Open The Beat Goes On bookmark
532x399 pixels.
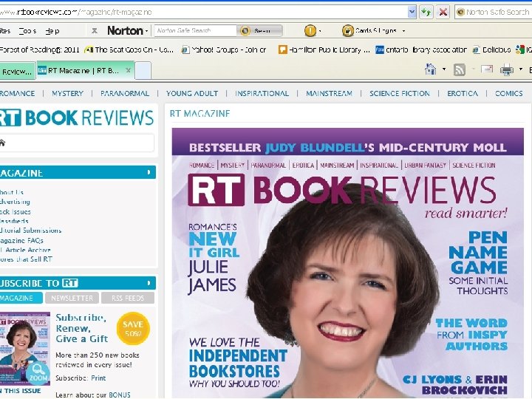[x=129, y=50]
